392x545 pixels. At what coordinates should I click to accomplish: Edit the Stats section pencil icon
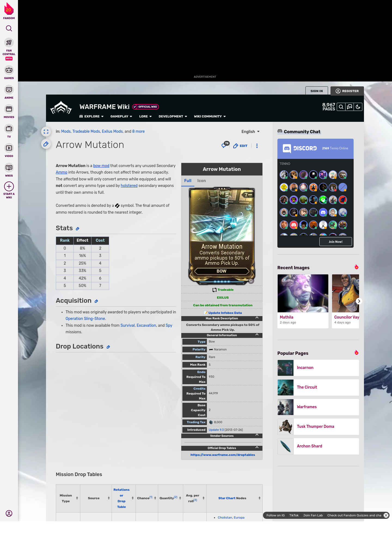point(78,229)
